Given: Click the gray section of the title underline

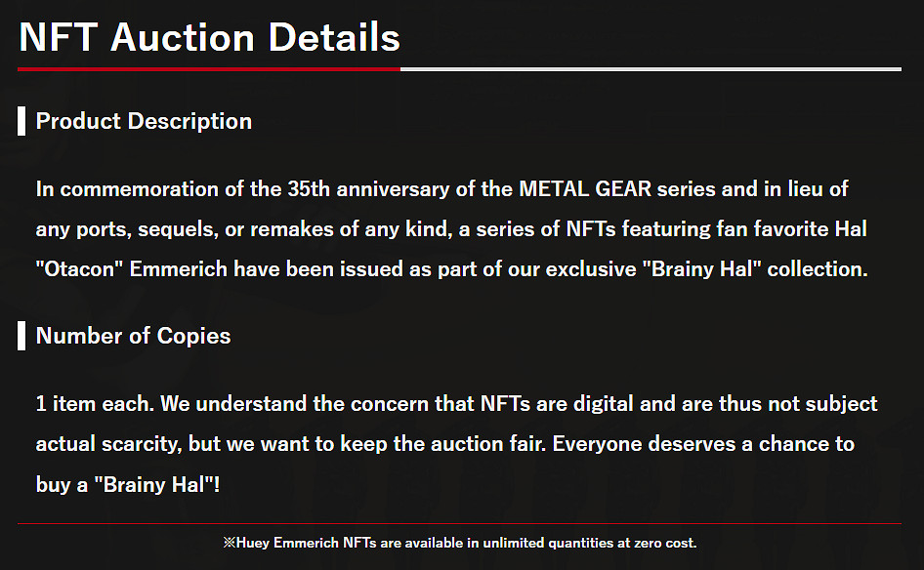Looking at the screenshot, I should tap(651, 69).
